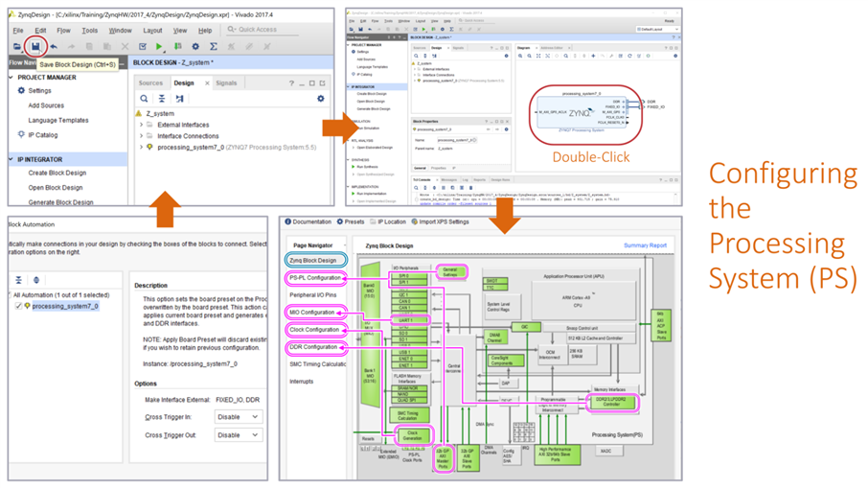Expand Open Elaborated Design in small Vivado navigator
868x489 pixels.
click(354, 148)
